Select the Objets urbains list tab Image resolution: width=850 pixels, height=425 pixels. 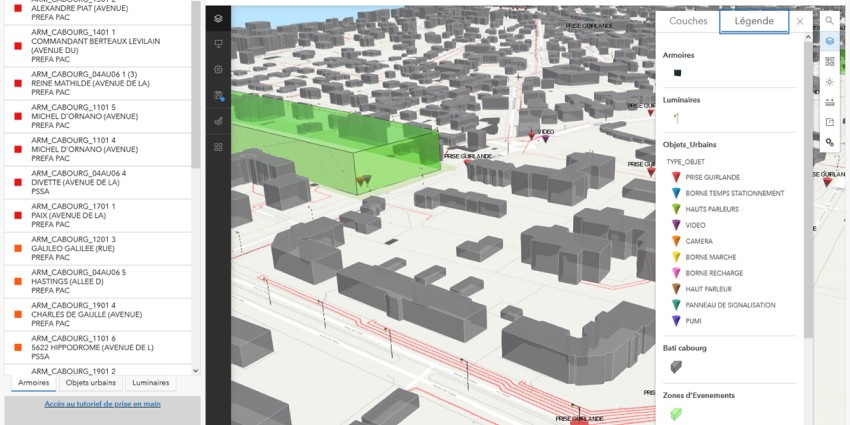click(91, 383)
